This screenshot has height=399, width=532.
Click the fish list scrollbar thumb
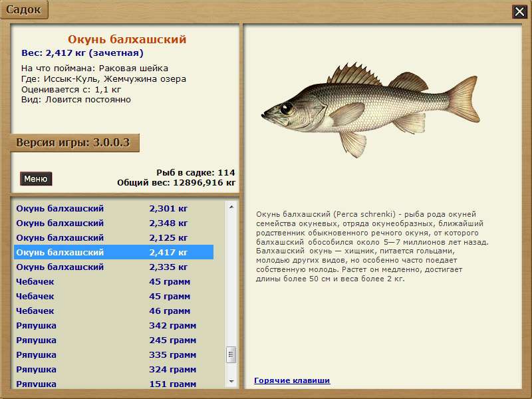[x=231, y=354]
